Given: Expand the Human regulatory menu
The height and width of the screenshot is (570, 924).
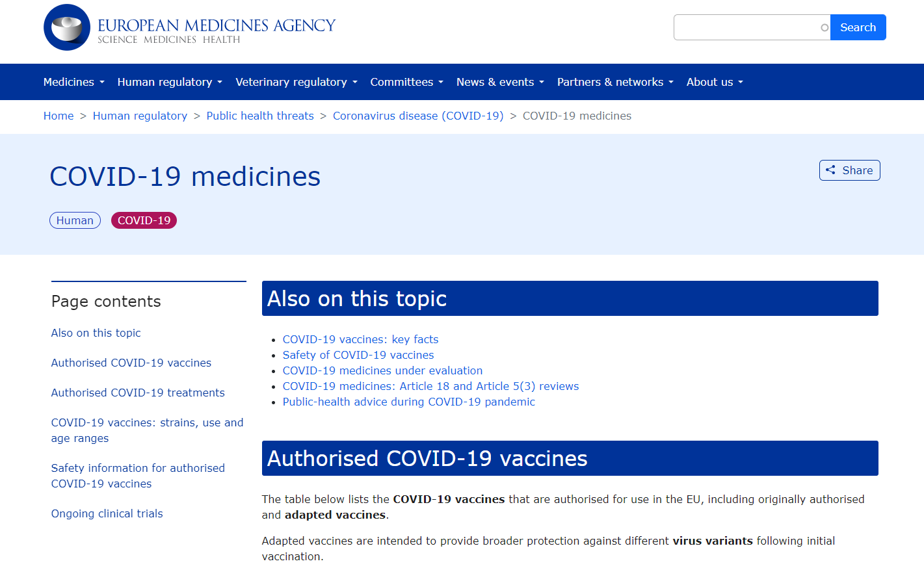Looking at the screenshot, I should point(170,82).
